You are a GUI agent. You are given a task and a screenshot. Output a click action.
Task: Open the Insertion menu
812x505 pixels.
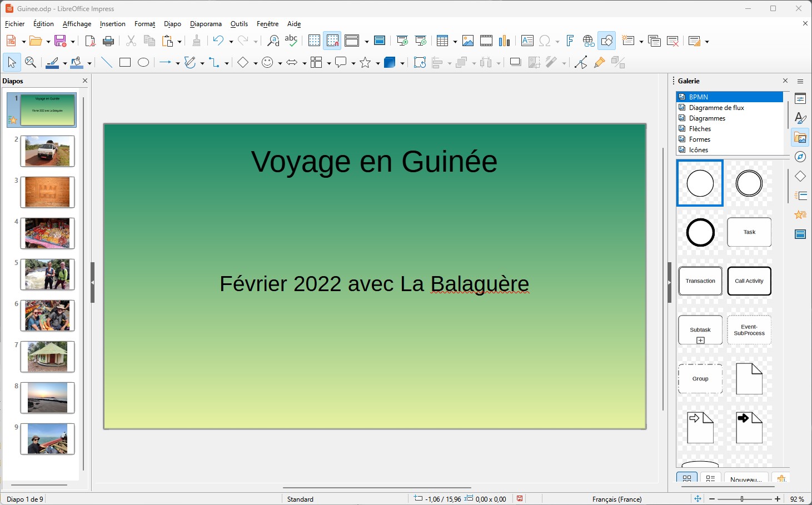tap(113, 24)
